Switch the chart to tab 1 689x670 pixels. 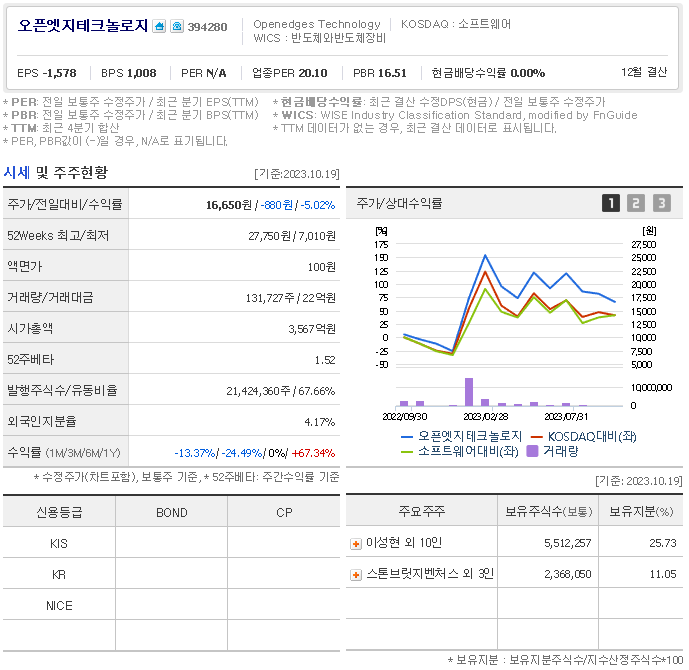pyautogui.click(x=611, y=203)
